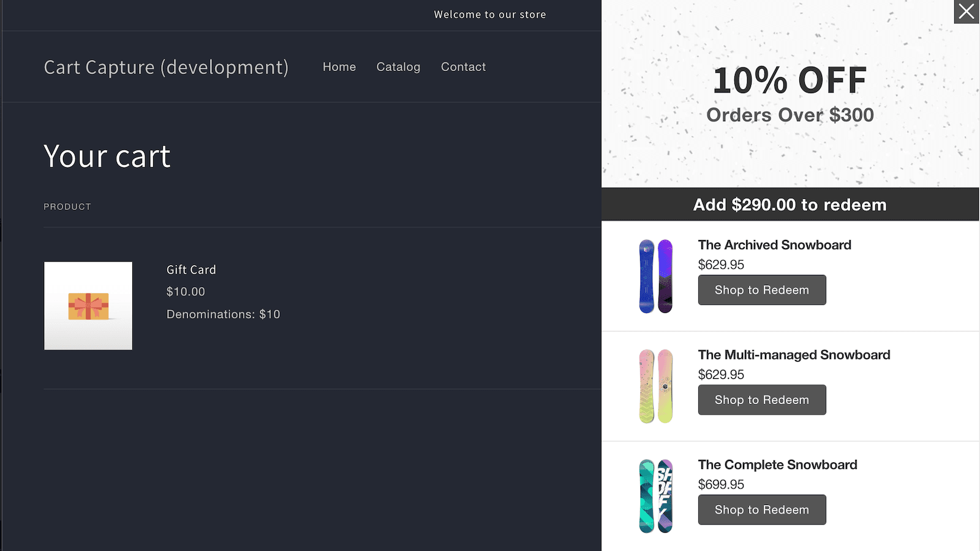Shop to Redeem The Complete Snowboard
Screen dimensions: 980x551
(761, 510)
